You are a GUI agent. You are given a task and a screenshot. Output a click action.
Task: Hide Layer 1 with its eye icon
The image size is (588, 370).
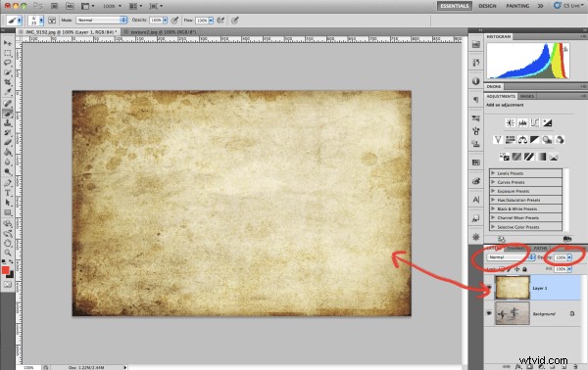click(x=489, y=288)
